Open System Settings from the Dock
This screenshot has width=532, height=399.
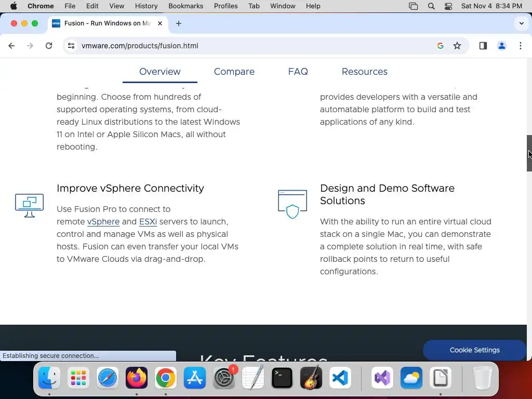pyautogui.click(x=224, y=378)
